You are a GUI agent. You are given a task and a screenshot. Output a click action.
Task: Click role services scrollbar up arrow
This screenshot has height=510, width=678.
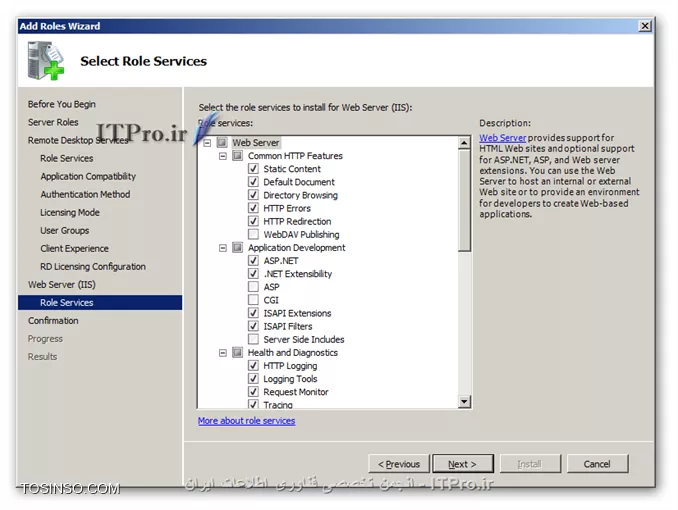coord(464,143)
